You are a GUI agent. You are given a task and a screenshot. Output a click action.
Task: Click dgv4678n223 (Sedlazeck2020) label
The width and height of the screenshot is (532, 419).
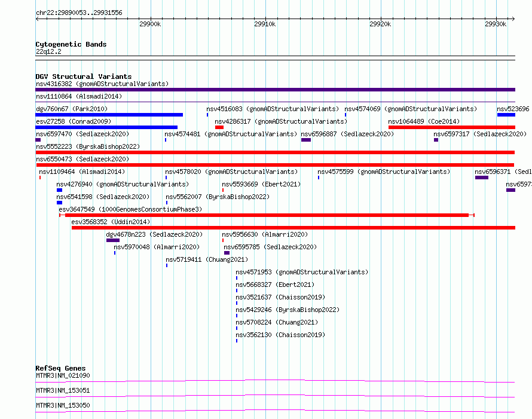tap(154, 234)
